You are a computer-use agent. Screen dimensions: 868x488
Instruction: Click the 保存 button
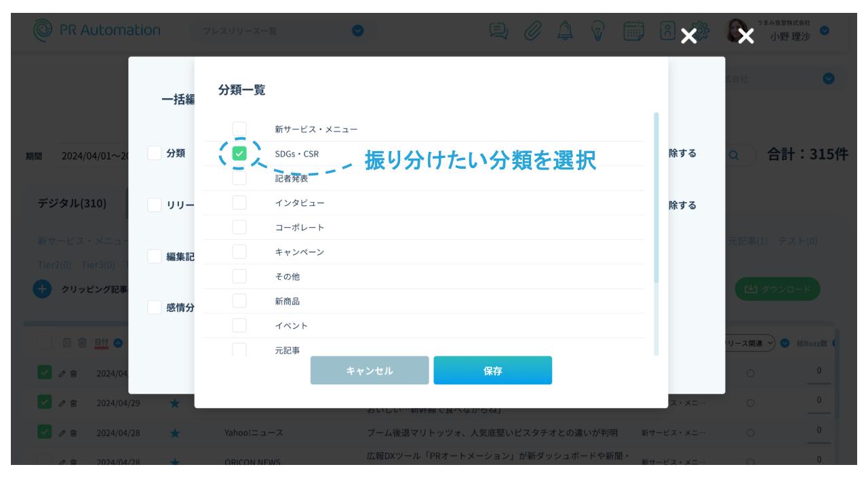point(492,370)
